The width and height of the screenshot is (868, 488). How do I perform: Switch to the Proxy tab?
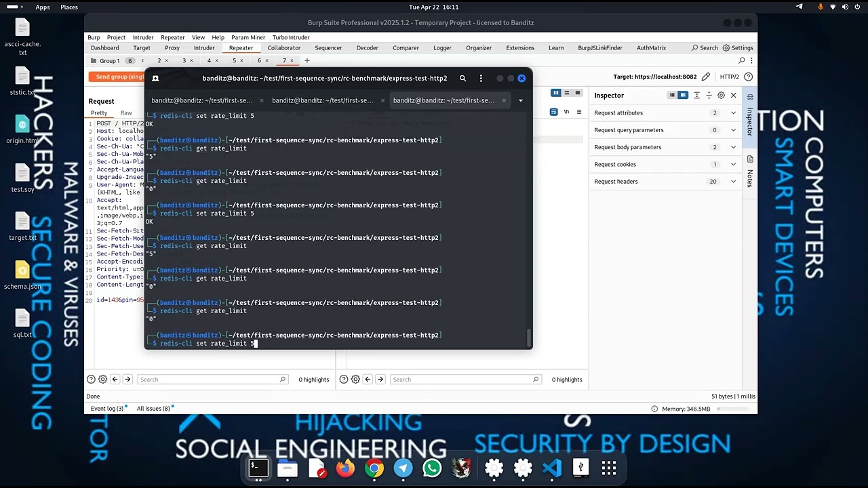(x=172, y=48)
